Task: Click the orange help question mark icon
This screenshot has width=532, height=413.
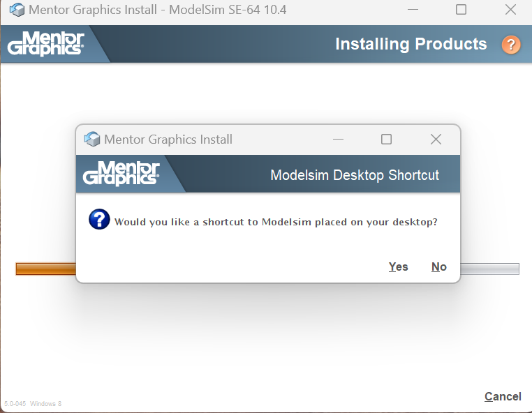Action: [511, 45]
